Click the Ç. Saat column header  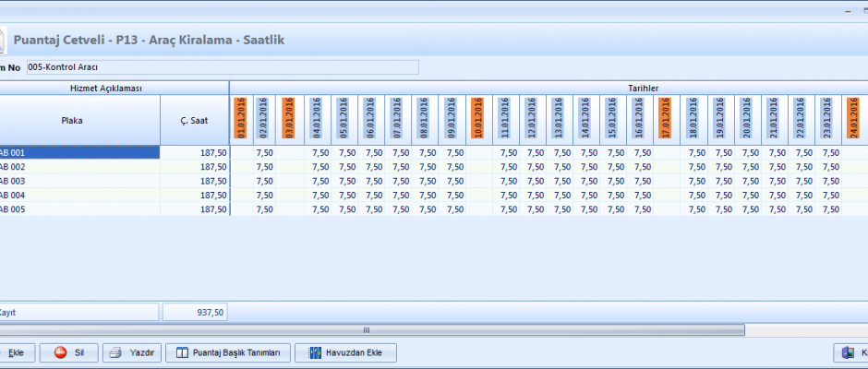point(194,120)
